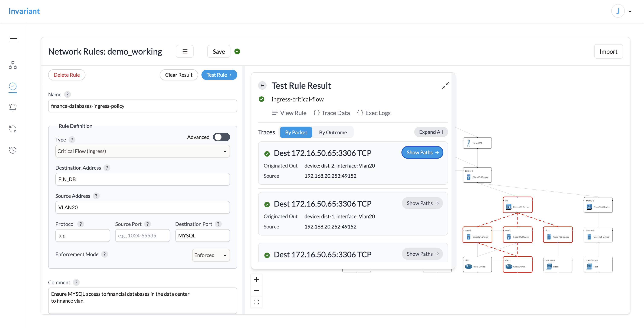Click the sync refresh sidebar icon
This screenshot has width=644, height=328.
[13, 129]
